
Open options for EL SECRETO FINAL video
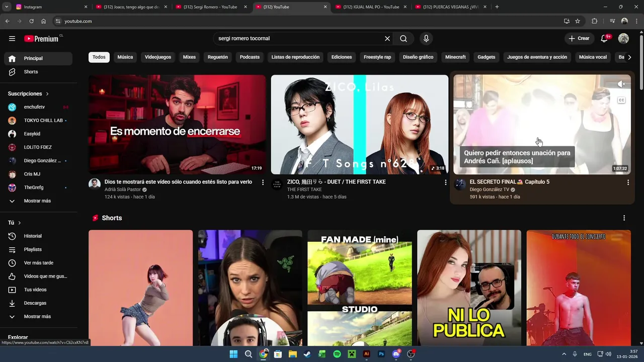point(628,183)
